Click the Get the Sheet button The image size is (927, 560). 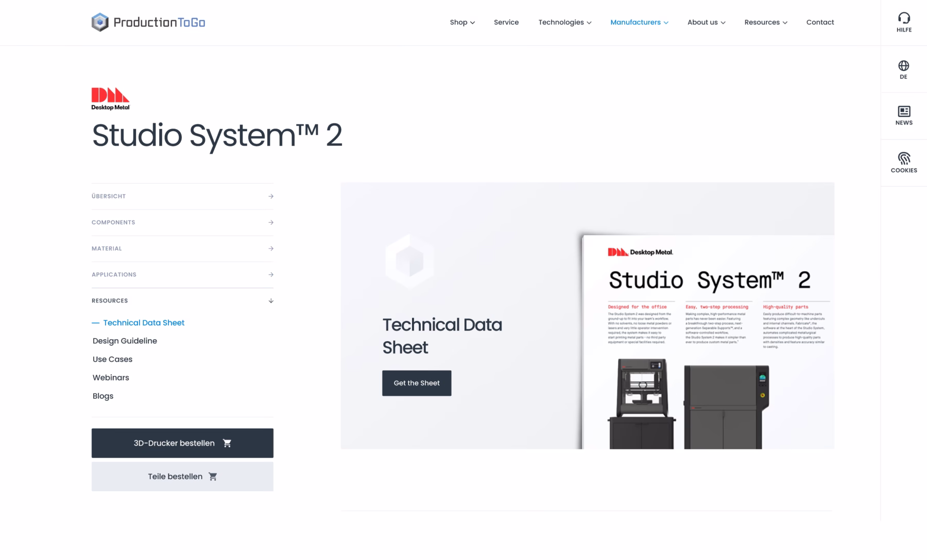(x=417, y=383)
